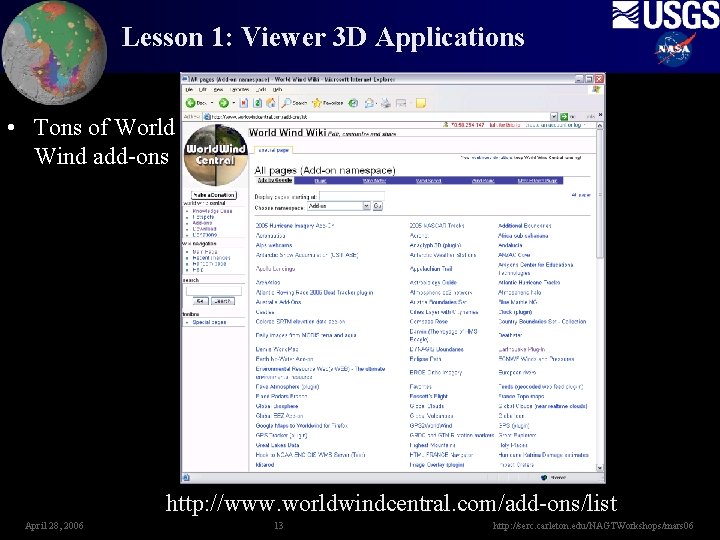Viewport: 720px width, 540px height.
Task: Open the Favorites menu
Action: 240,90
